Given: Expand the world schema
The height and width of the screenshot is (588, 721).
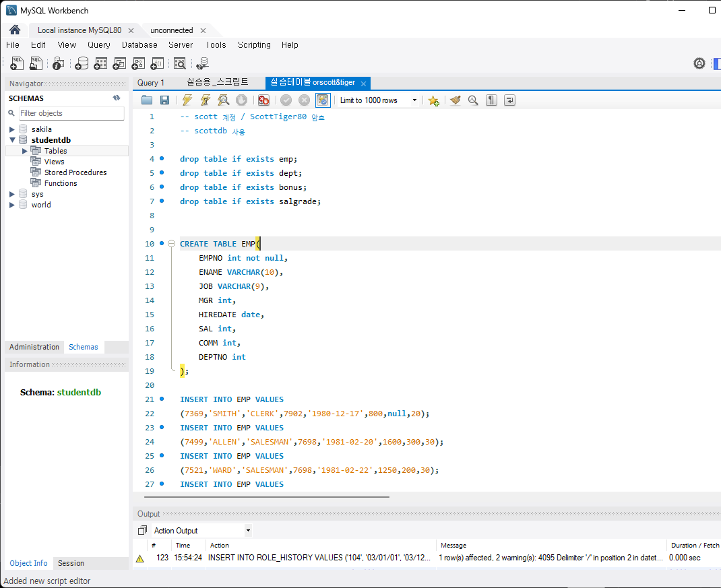Looking at the screenshot, I should coord(12,205).
